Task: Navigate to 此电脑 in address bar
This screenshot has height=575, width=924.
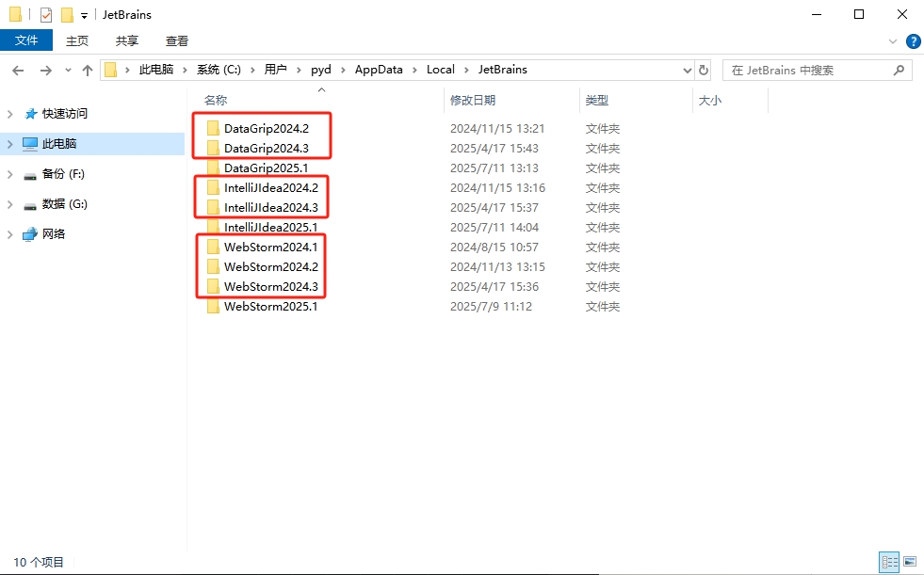Action: pyautogui.click(x=156, y=70)
